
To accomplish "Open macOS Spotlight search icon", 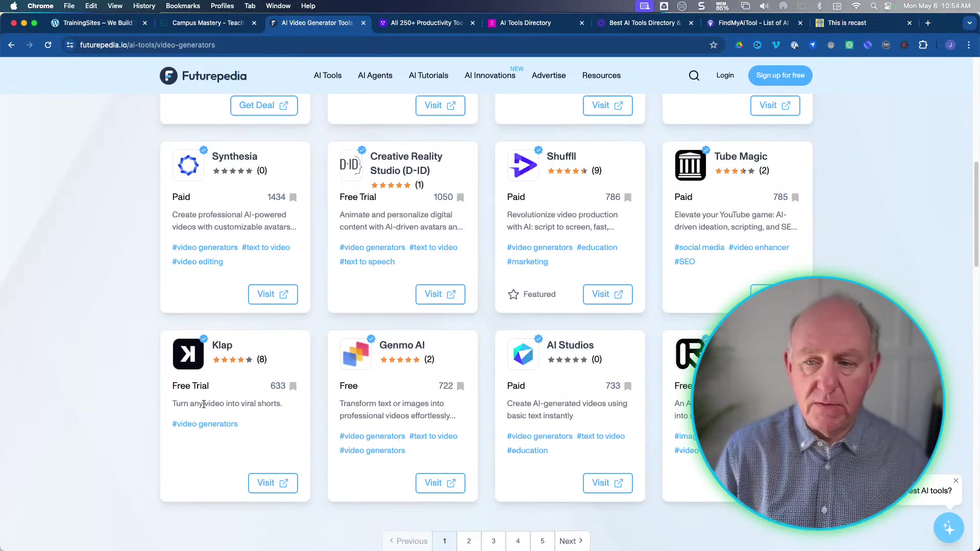I will 874,6.
